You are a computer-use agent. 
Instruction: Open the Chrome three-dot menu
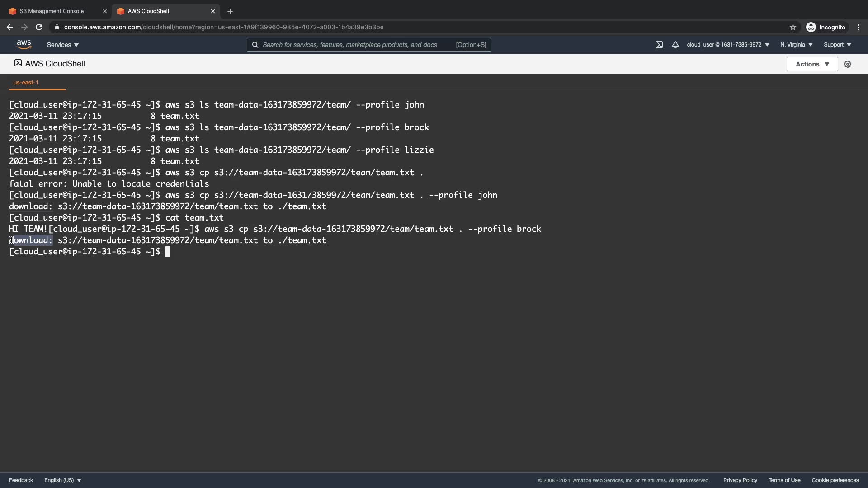(x=858, y=27)
